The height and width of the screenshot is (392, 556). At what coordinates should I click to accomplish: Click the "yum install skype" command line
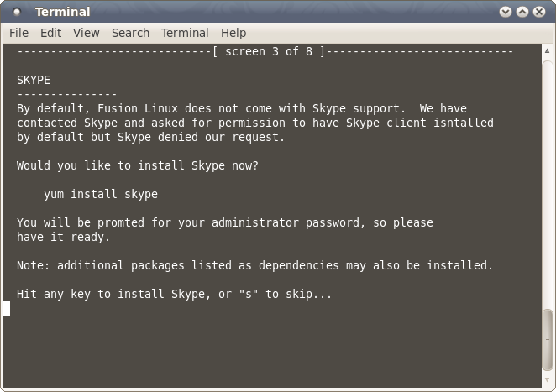101,194
